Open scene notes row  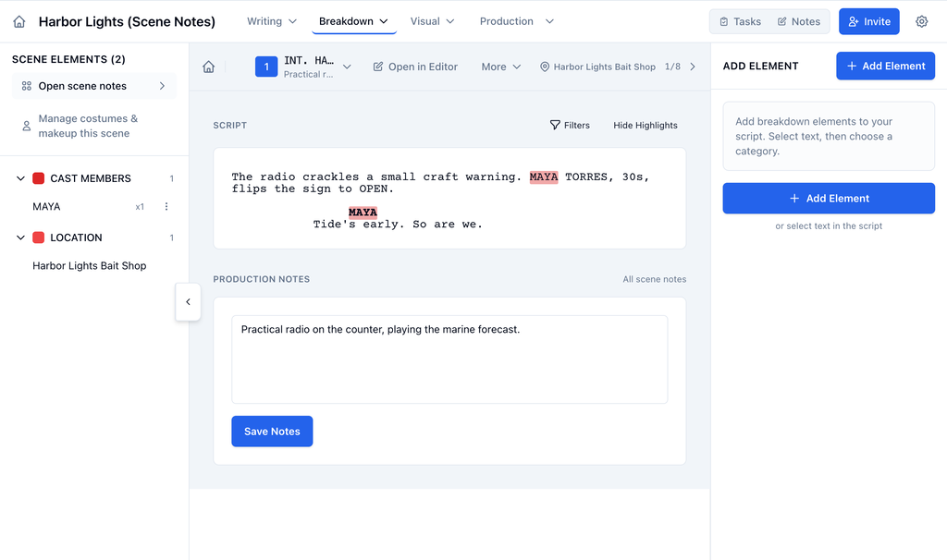click(x=94, y=86)
